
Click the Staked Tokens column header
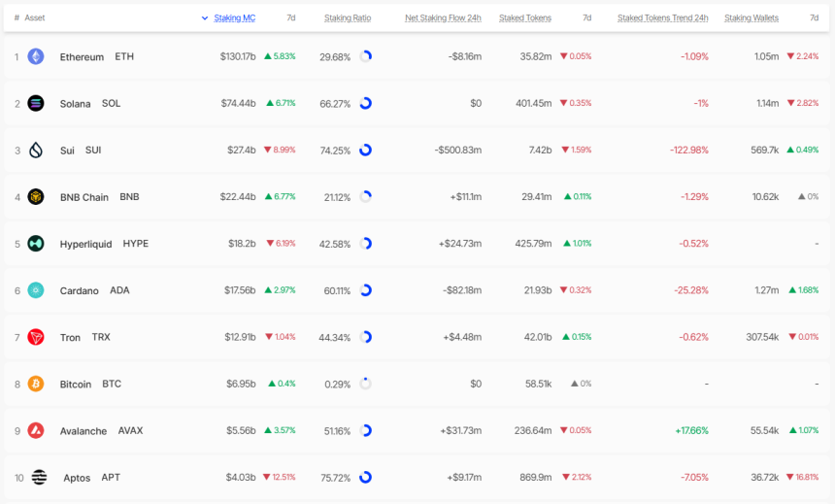click(524, 18)
